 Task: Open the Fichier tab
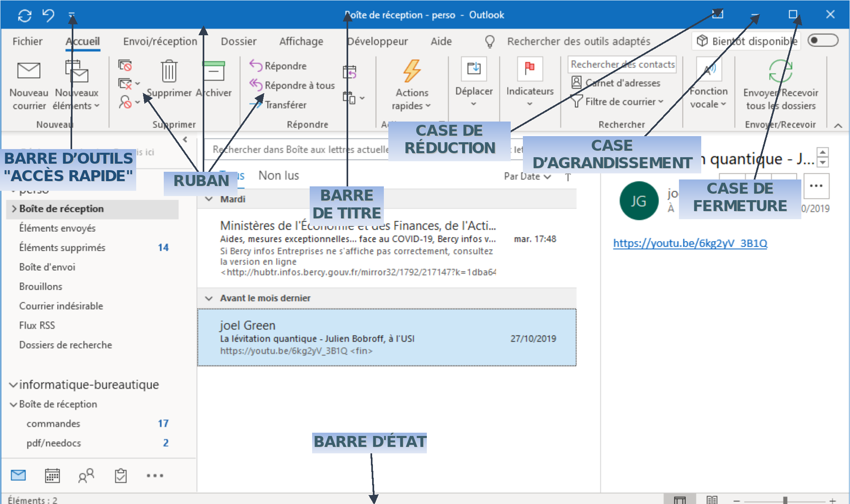click(28, 41)
